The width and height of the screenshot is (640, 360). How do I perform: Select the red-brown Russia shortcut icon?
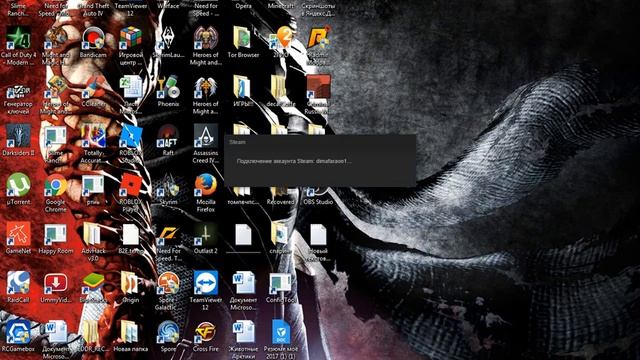click(318, 88)
